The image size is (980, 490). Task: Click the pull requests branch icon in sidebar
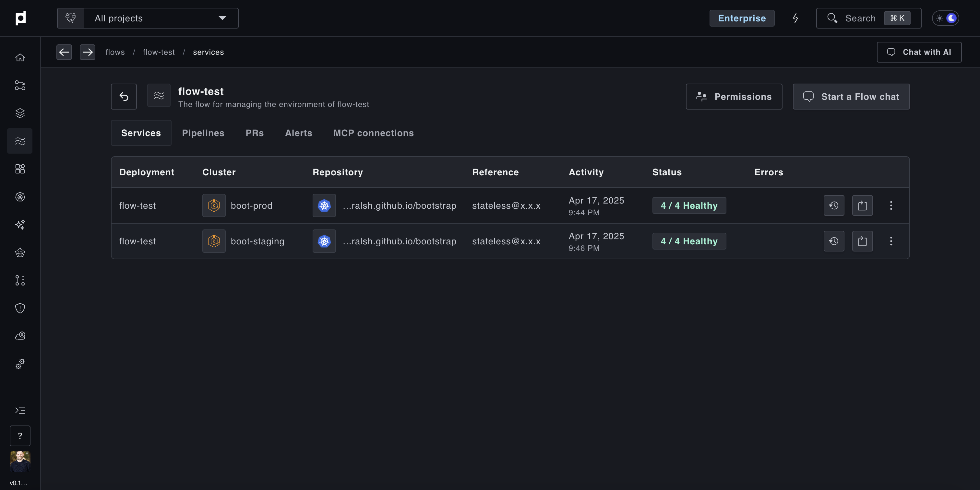(x=20, y=280)
